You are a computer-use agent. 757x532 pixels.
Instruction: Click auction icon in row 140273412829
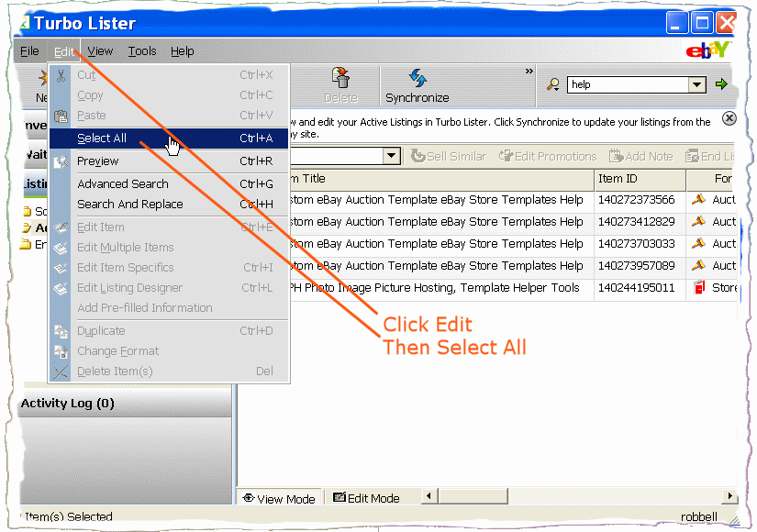698,222
